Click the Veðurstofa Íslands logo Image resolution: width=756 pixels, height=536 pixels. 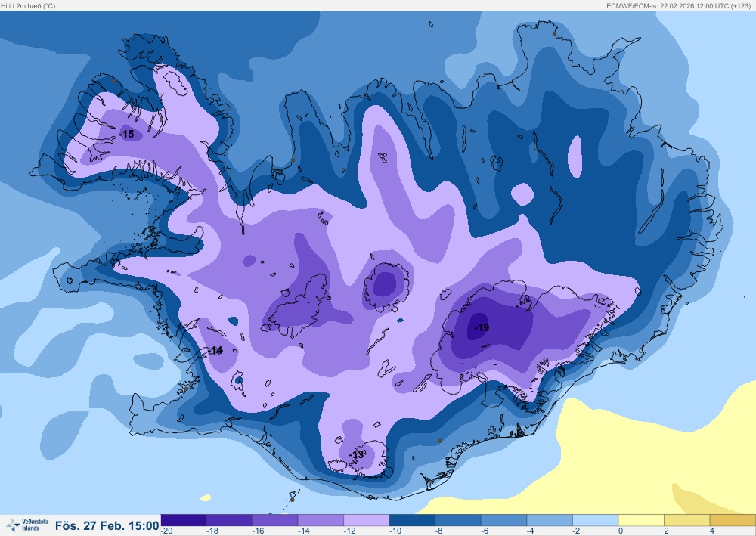tap(28, 525)
